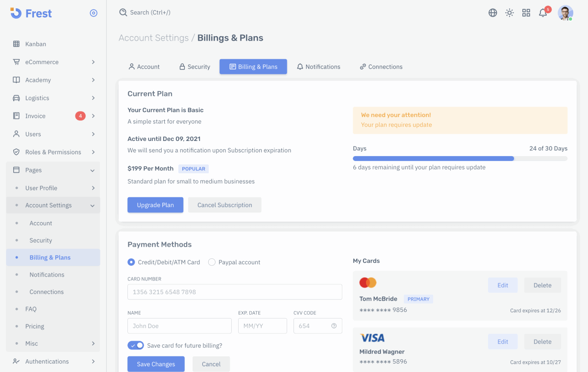The image size is (588, 372).
Task: Open the search magnifier in the top bar
Action: click(x=123, y=12)
